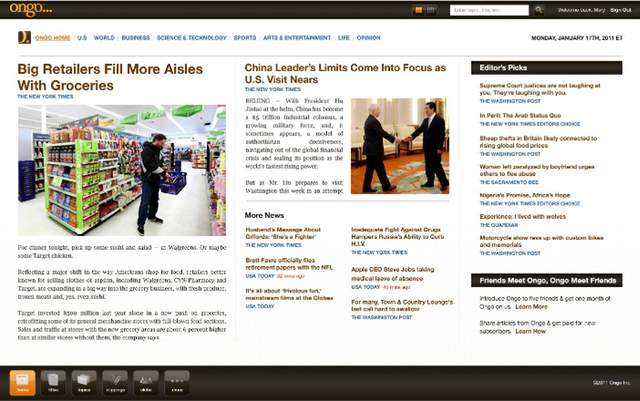Click the small Ongo badge beside the navigation menu
The height and width of the screenshot is (401, 640).
tap(24, 38)
